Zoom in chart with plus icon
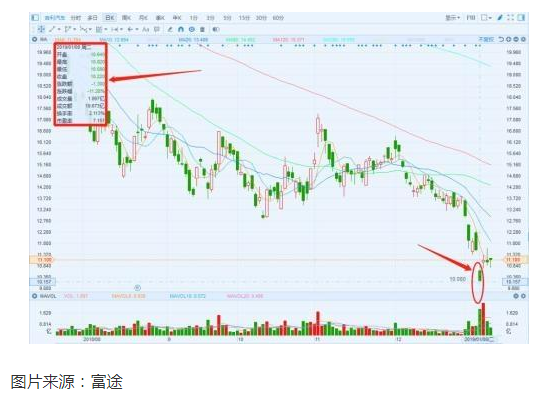 [x=509, y=40]
